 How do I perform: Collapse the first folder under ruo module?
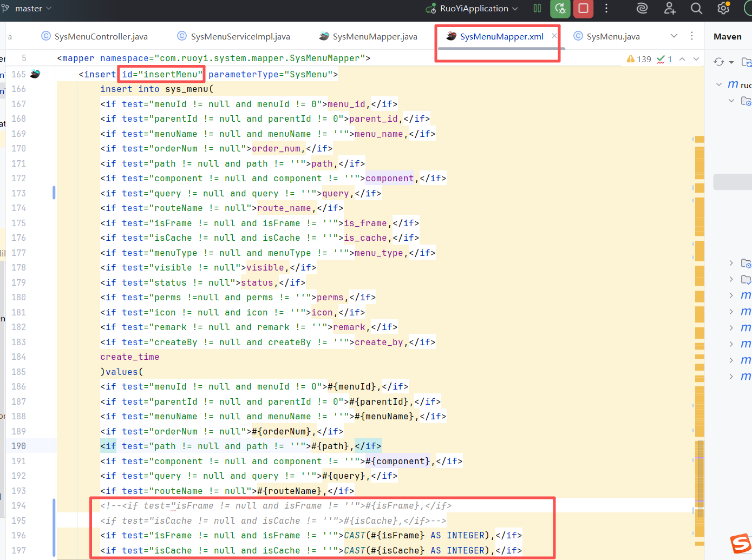tap(731, 101)
